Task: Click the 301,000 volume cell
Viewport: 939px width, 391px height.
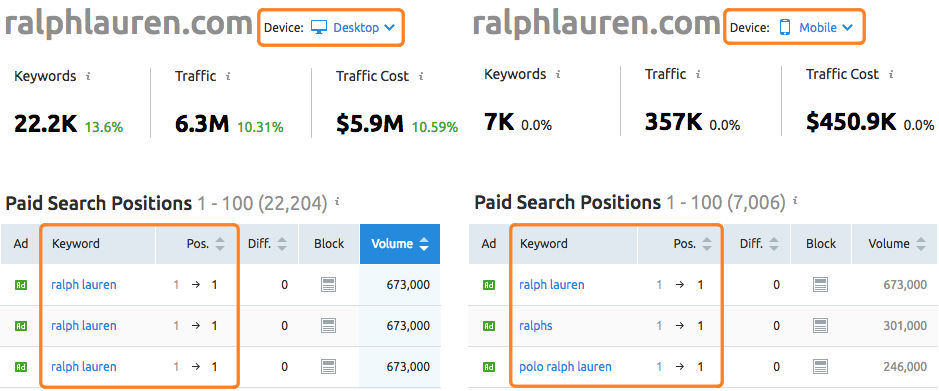Action: pos(906,326)
